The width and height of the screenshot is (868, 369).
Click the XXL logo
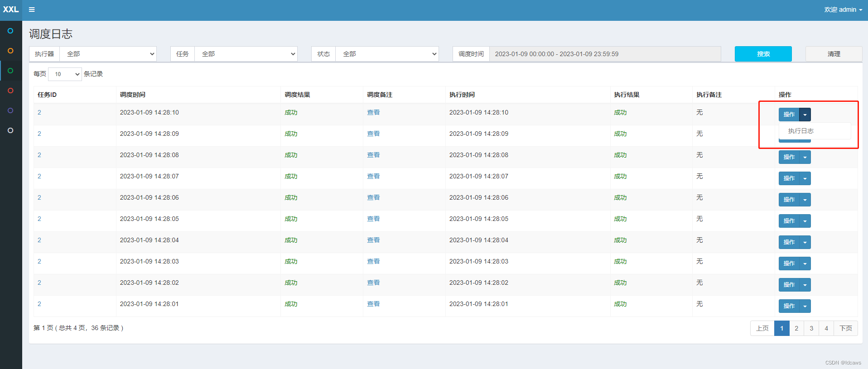tap(11, 10)
